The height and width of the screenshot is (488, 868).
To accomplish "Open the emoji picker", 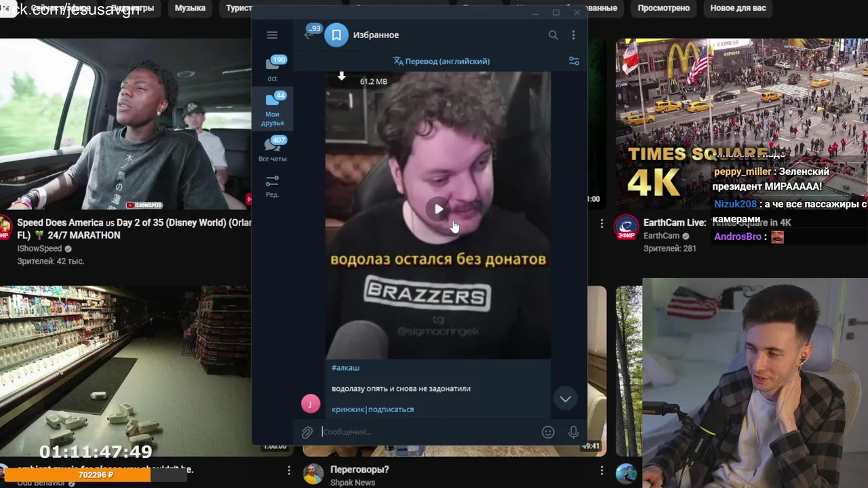I will pyautogui.click(x=548, y=432).
